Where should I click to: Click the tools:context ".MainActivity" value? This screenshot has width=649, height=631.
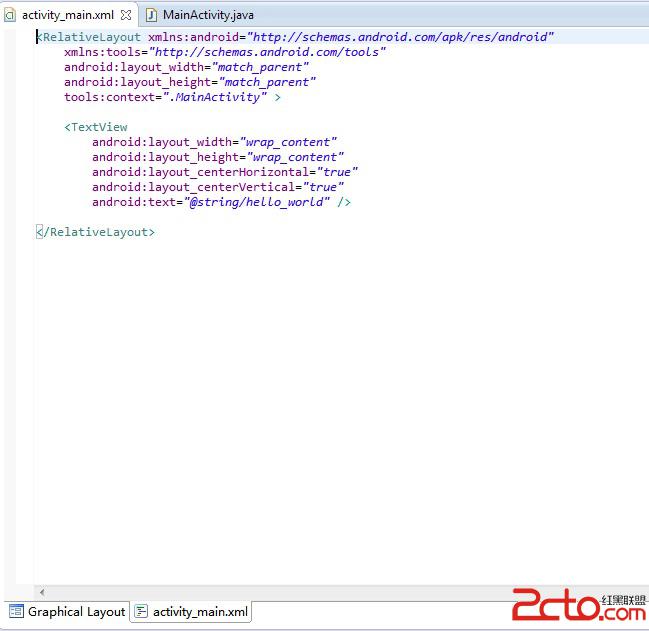tap(215, 97)
